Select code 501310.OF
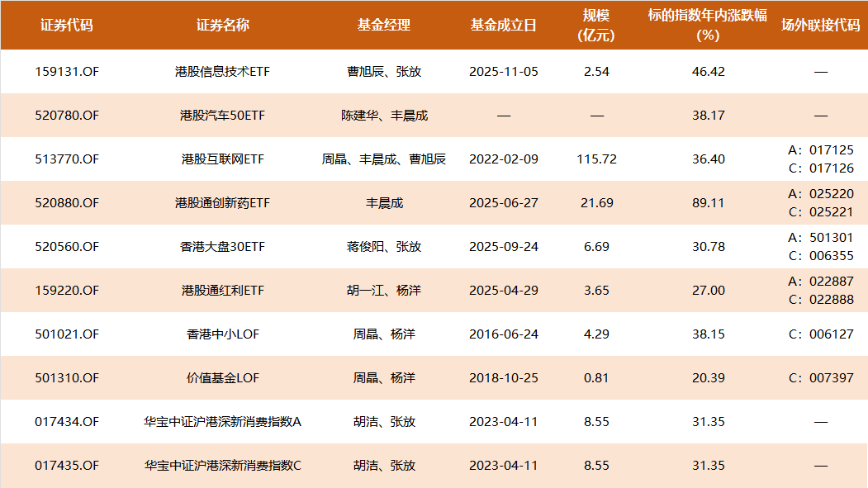Image resolution: width=868 pixels, height=488 pixels. [x=67, y=378]
